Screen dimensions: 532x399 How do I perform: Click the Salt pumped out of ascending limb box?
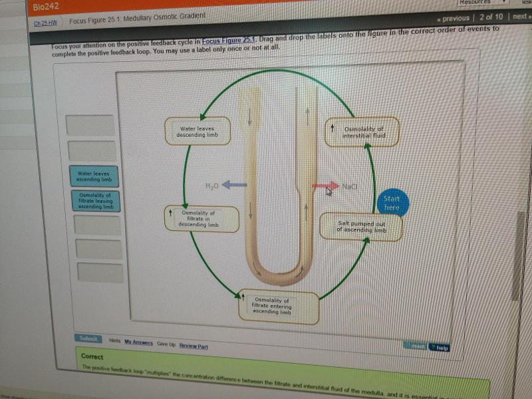pos(361,227)
